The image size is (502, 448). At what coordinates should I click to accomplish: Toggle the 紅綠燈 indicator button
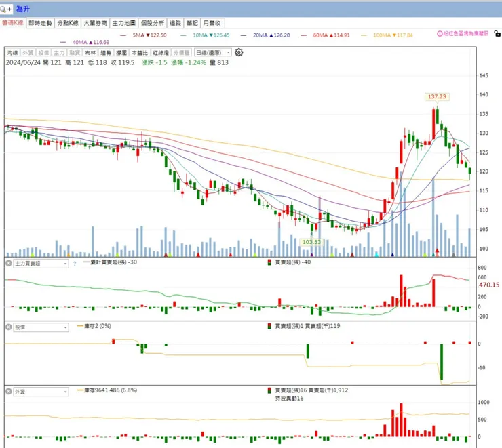click(161, 52)
